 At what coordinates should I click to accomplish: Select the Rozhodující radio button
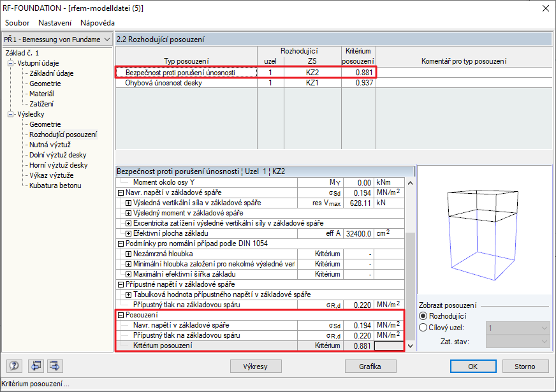(x=423, y=316)
